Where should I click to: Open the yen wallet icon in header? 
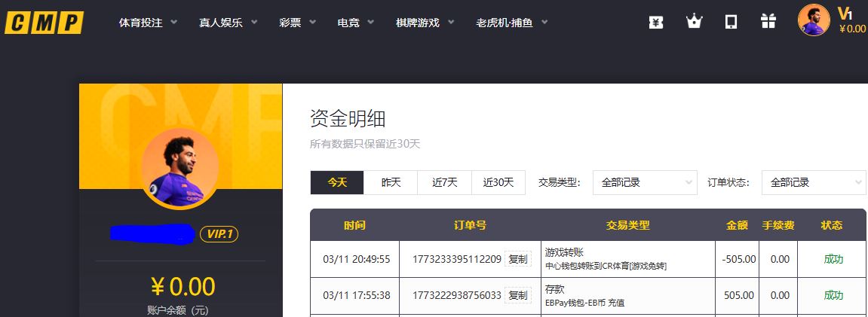[x=656, y=23]
